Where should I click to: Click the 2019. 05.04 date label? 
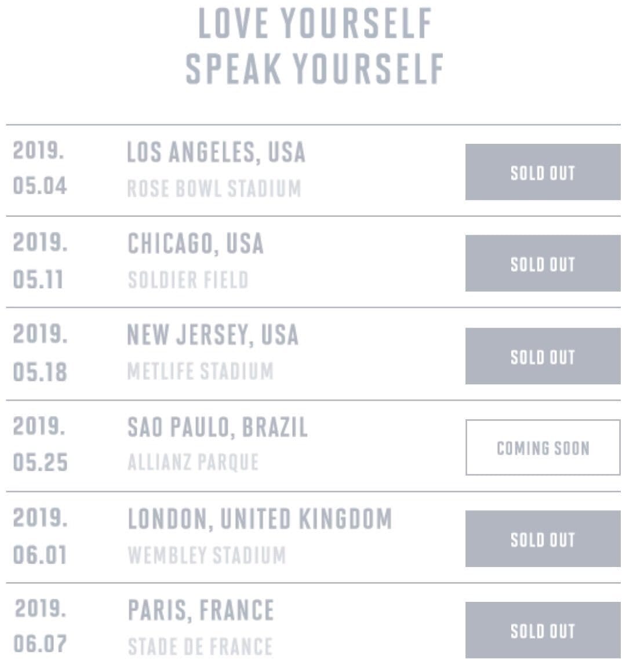coord(40,168)
